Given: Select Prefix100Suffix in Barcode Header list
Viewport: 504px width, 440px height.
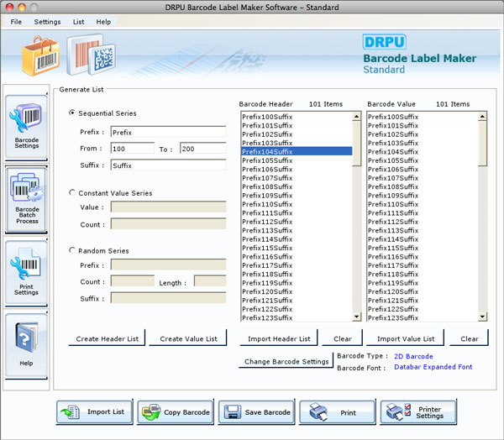Looking at the screenshot, I should pos(297,117).
